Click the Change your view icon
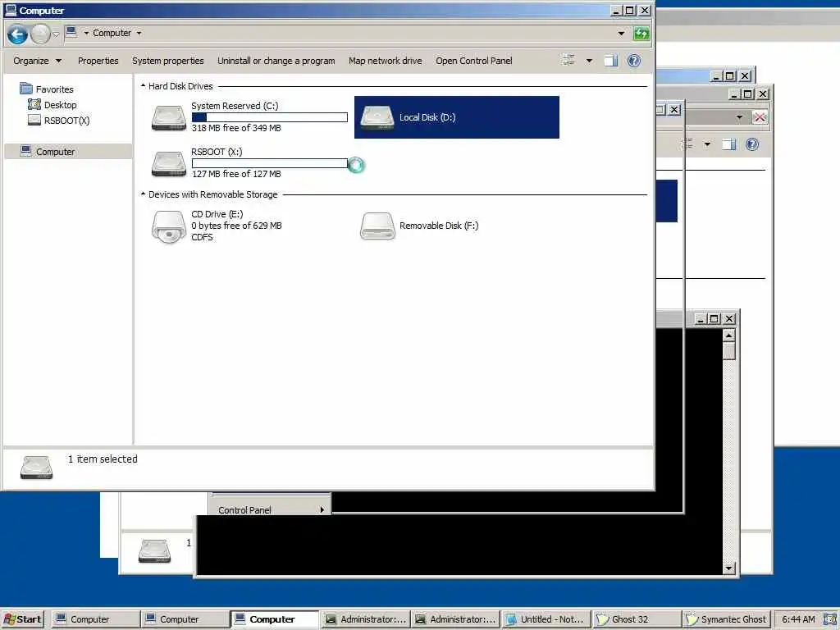The height and width of the screenshot is (630, 840). [x=569, y=61]
